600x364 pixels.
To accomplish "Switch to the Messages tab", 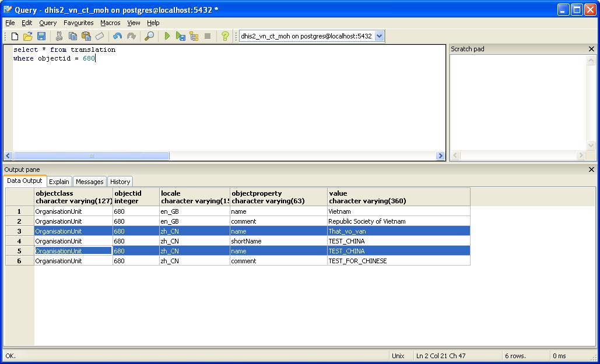I will pyautogui.click(x=89, y=182).
